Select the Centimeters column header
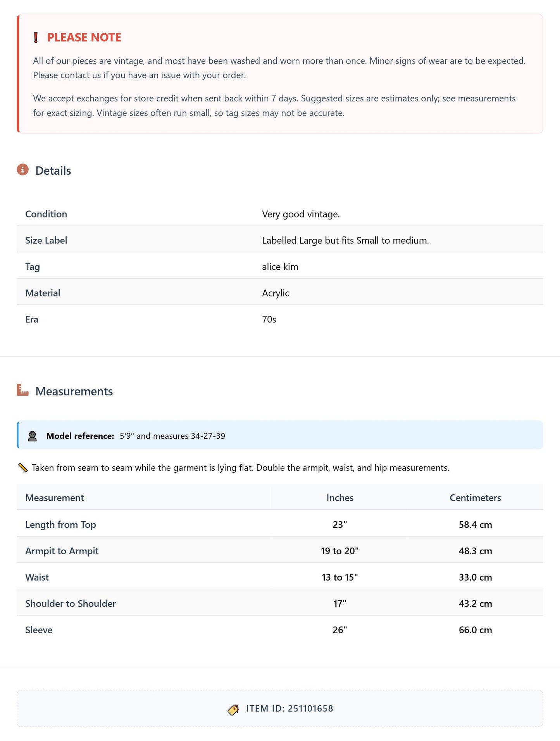This screenshot has width=560, height=741. point(475,498)
